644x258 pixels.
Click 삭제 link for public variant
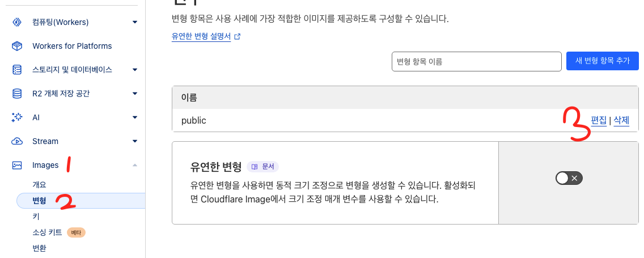click(x=621, y=120)
